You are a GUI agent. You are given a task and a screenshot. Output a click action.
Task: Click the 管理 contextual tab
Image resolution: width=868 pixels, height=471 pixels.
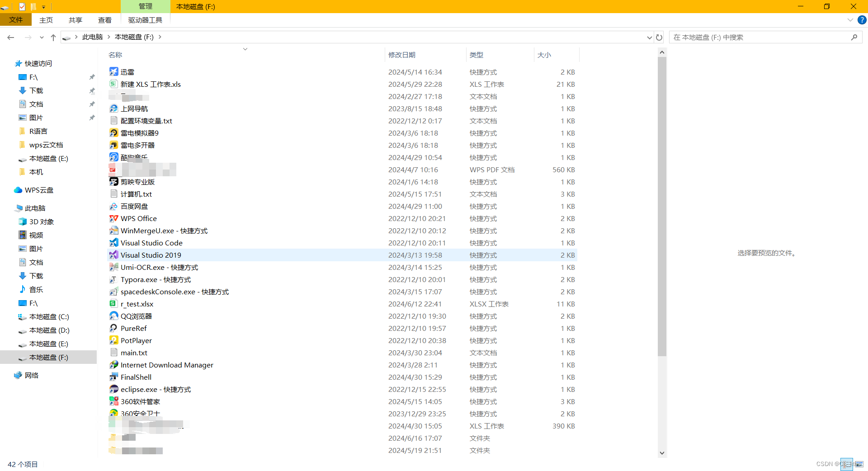[146, 6]
